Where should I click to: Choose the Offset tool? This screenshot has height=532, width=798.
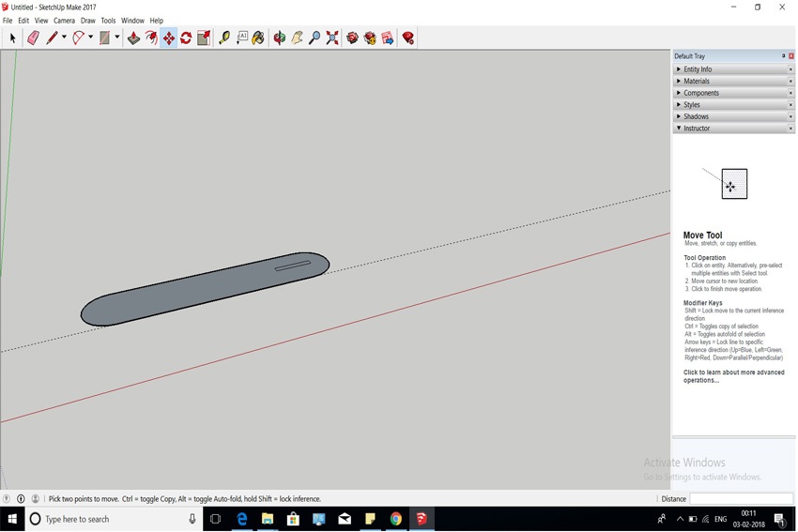click(x=151, y=38)
